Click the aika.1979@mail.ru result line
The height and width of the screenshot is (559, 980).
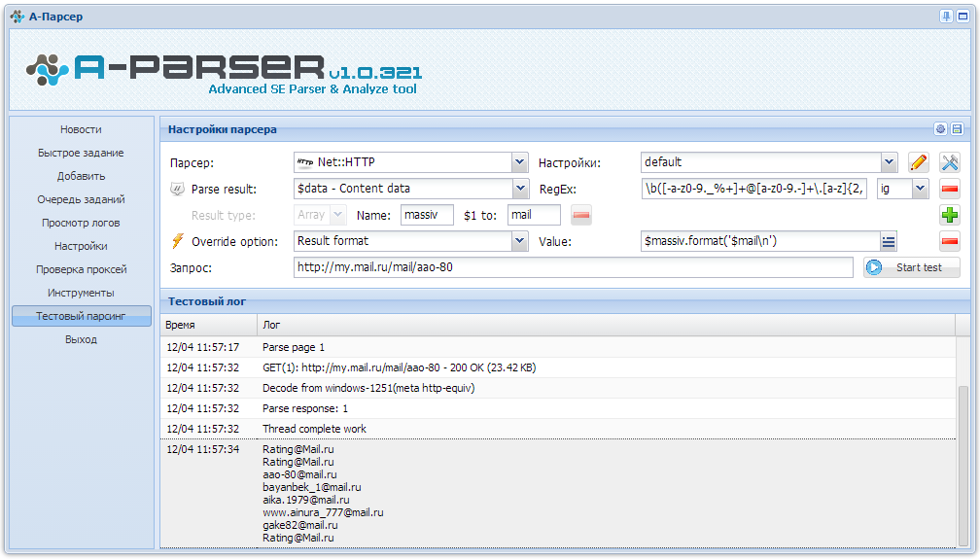point(305,501)
